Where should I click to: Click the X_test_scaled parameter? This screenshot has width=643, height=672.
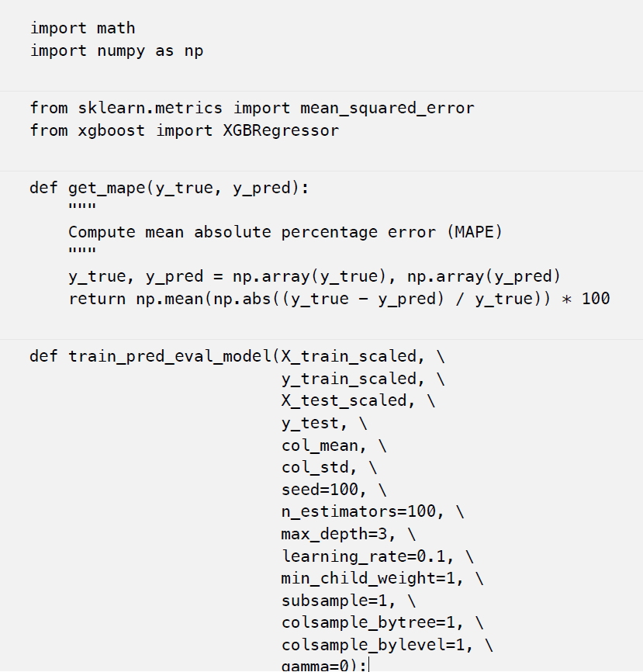344,400
